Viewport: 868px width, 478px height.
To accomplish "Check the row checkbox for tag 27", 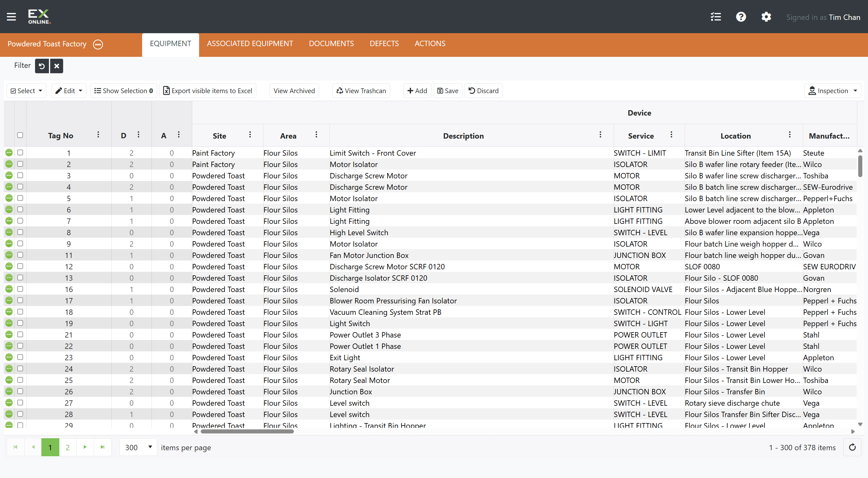I will click(x=20, y=403).
